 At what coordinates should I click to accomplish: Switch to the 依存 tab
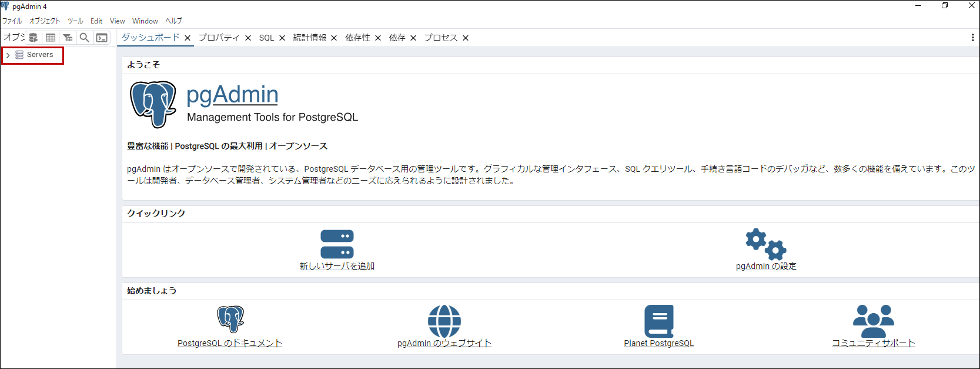tap(397, 38)
